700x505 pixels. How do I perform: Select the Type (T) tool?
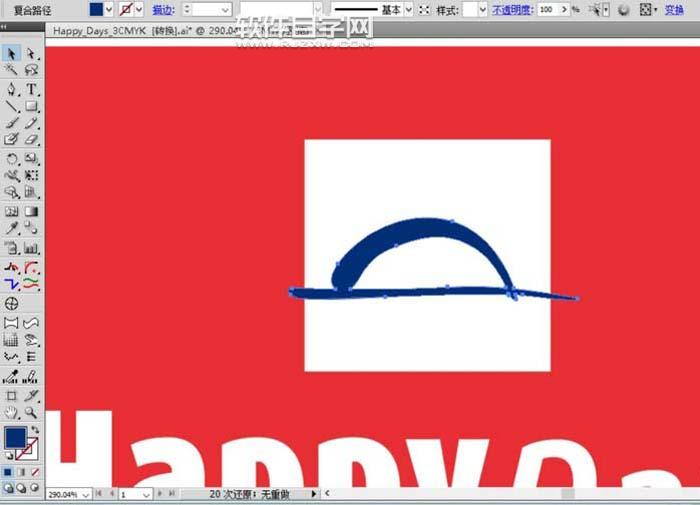point(31,89)
